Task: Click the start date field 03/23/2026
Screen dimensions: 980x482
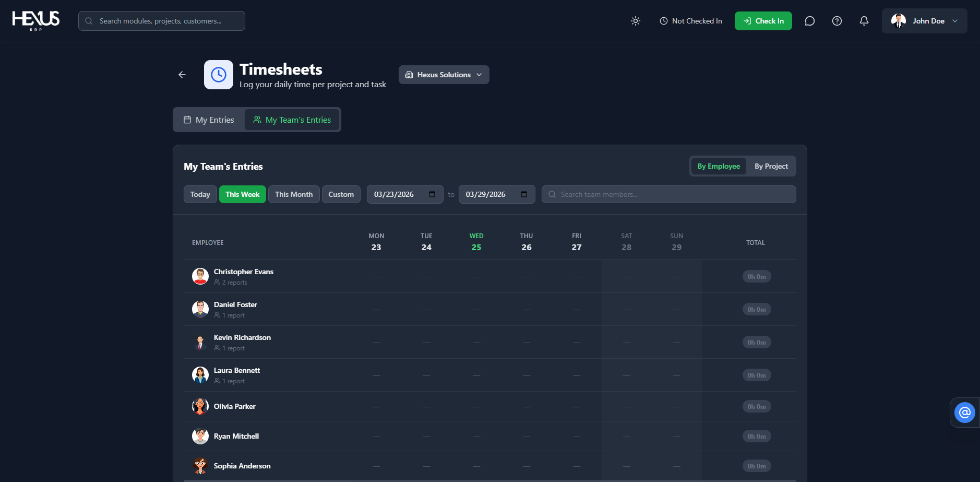Action: click(x=405, y=194)
